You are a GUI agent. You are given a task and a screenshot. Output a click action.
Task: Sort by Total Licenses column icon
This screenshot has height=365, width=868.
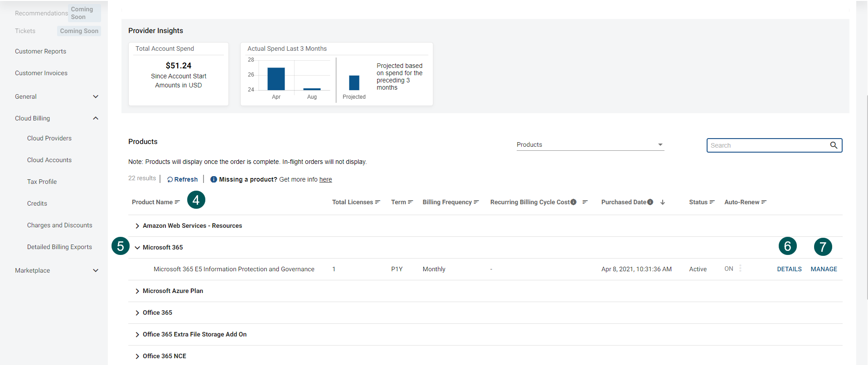(x=378, y=202)
